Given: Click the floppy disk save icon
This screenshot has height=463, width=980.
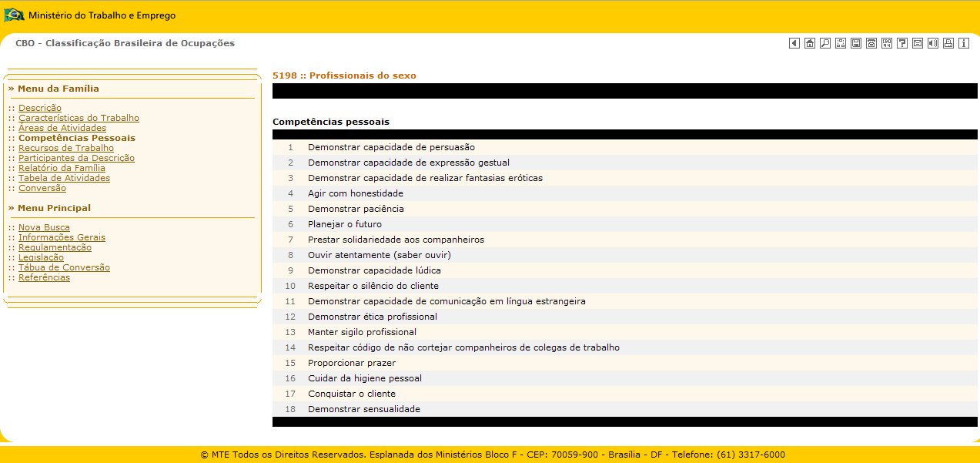Looking at the screenshot, I should click(856, 43).
